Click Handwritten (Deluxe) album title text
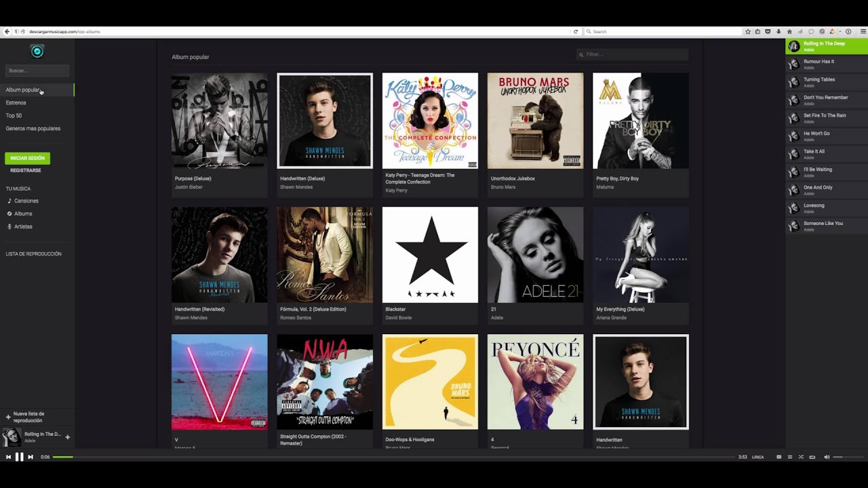868x488 pixels. click(x=302, y=178)
